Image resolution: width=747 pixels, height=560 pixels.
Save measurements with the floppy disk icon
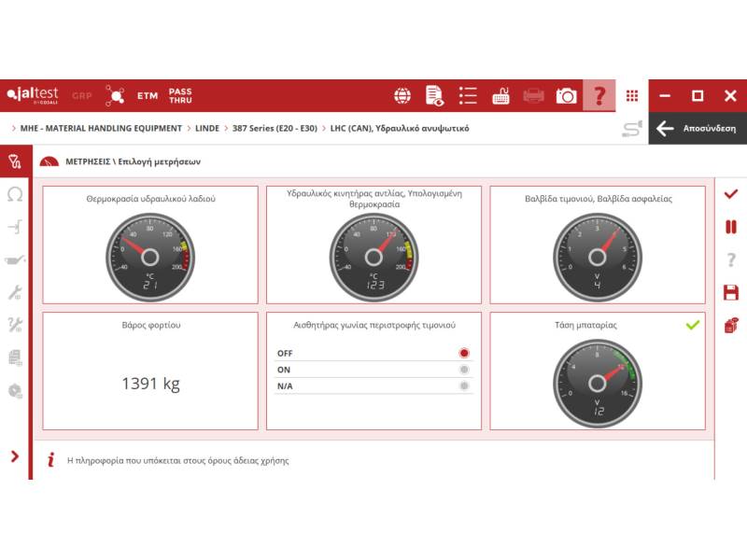click(731, 292)
